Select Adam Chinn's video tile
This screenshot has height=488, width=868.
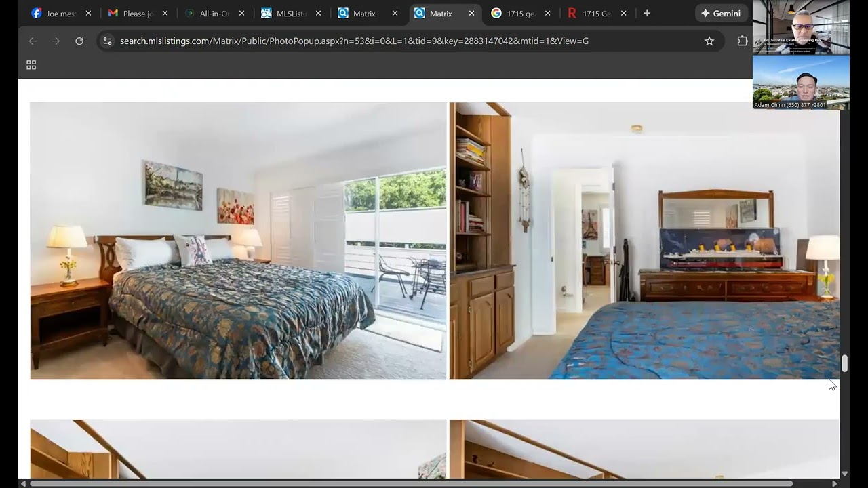[801, 82]
